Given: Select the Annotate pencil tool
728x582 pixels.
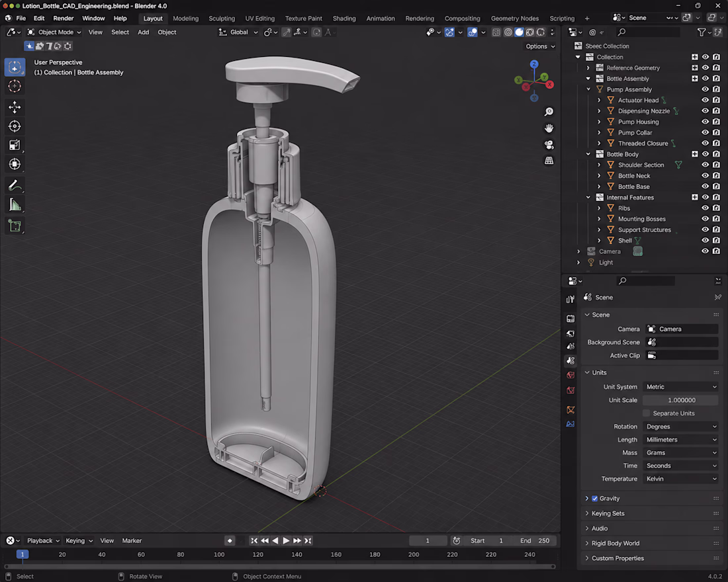Looking at the screenshot, I should pos(15,186).
